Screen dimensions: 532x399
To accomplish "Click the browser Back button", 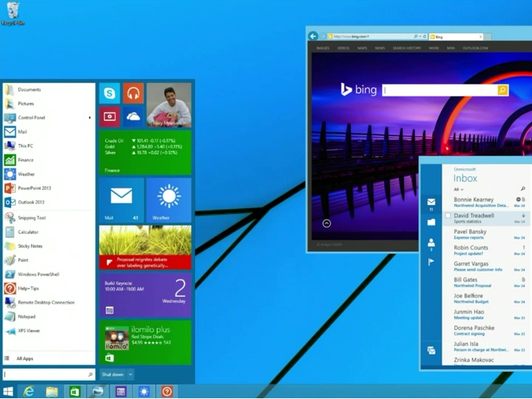I will tap(313, 36).
